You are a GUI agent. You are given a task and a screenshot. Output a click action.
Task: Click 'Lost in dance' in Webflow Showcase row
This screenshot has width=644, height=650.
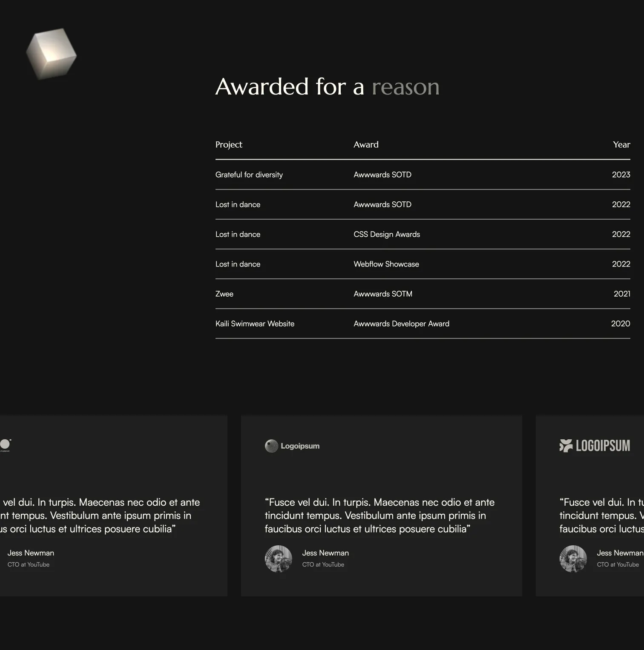pos(238,264)
